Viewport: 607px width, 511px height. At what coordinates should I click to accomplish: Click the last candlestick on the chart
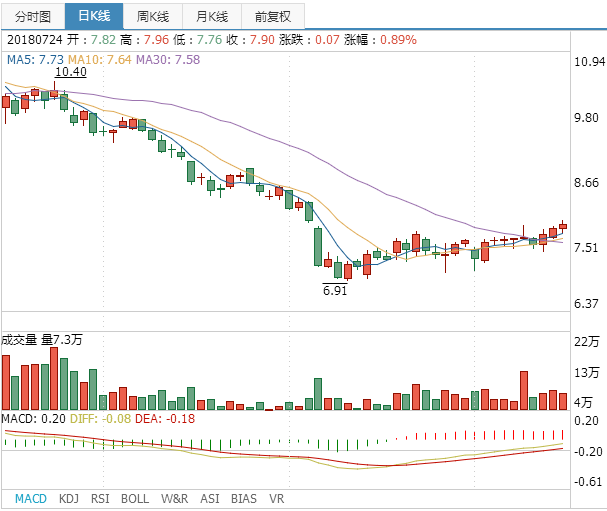563,226
